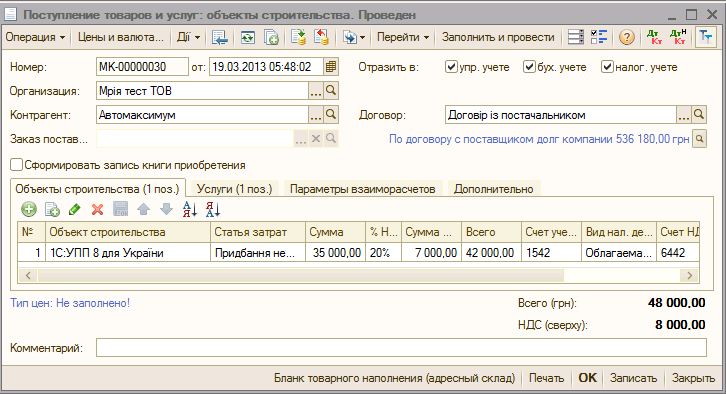
Task: Toggle упр. учете checkbox
Action: pos(451,67)
